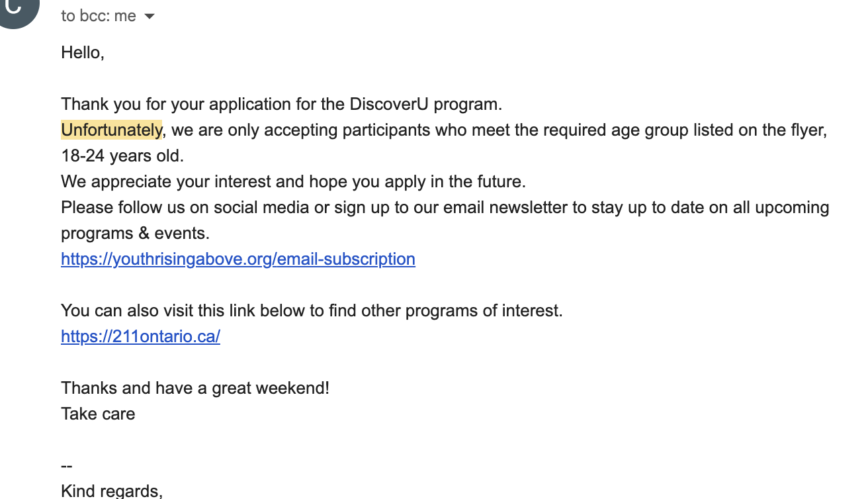Click "Thanks and have a great weekend!" line
This screenshot has height=499, width=868.
[x=195, y=388]
